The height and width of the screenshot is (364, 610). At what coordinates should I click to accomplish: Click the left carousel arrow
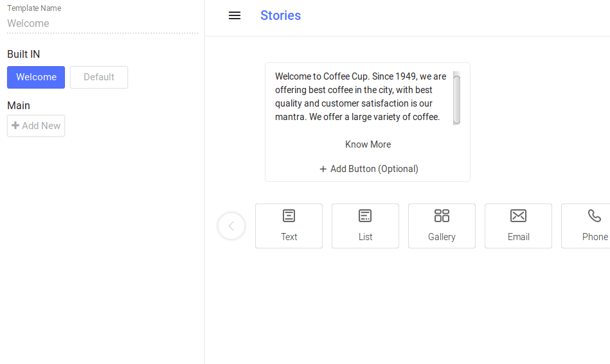[231, 226]
